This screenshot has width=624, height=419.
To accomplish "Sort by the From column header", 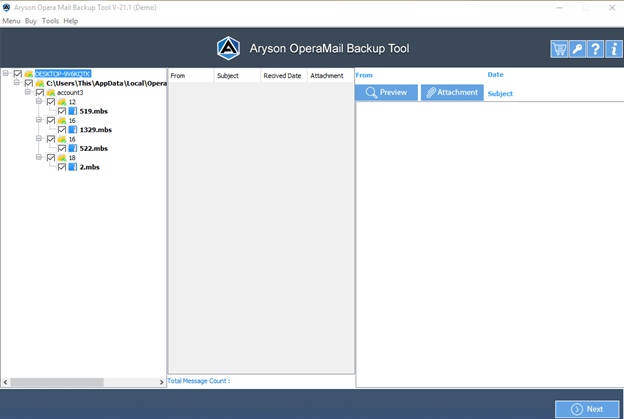I will click(x=191, y=76).
